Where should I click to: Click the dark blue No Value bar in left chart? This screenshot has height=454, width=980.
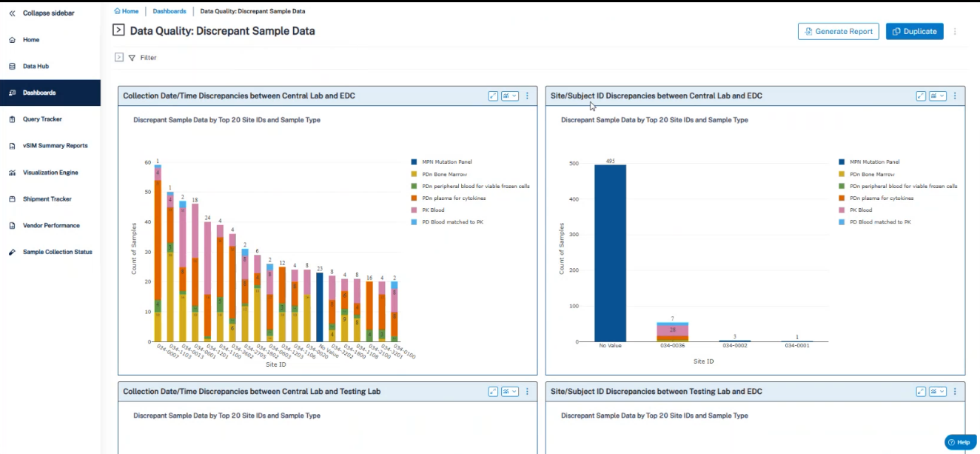point(320,307)
